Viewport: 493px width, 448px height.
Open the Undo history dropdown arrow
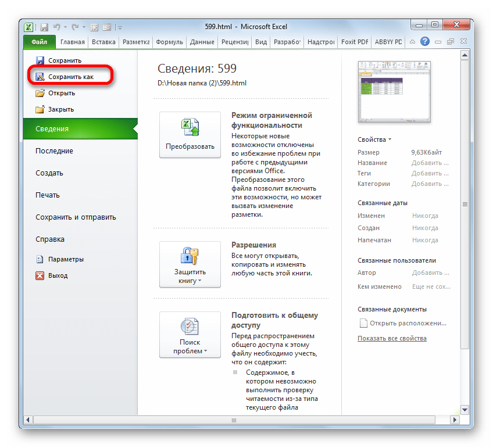tap(65, 27)
